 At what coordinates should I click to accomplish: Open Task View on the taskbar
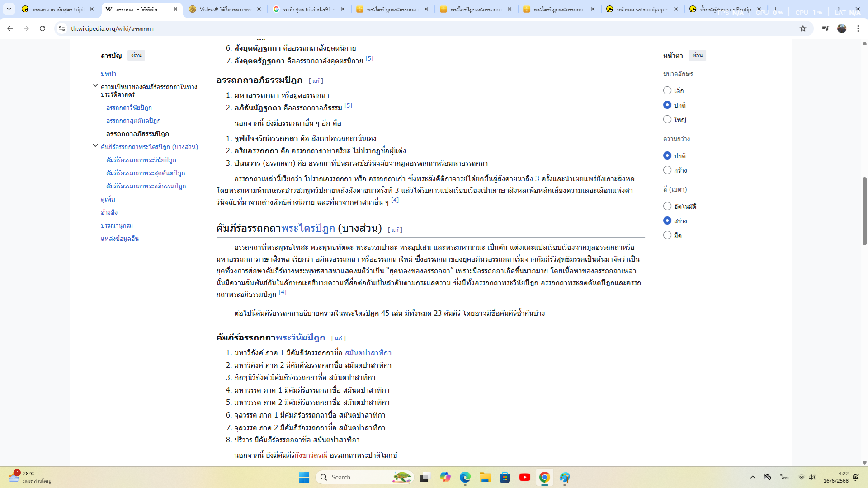(425, 477)
